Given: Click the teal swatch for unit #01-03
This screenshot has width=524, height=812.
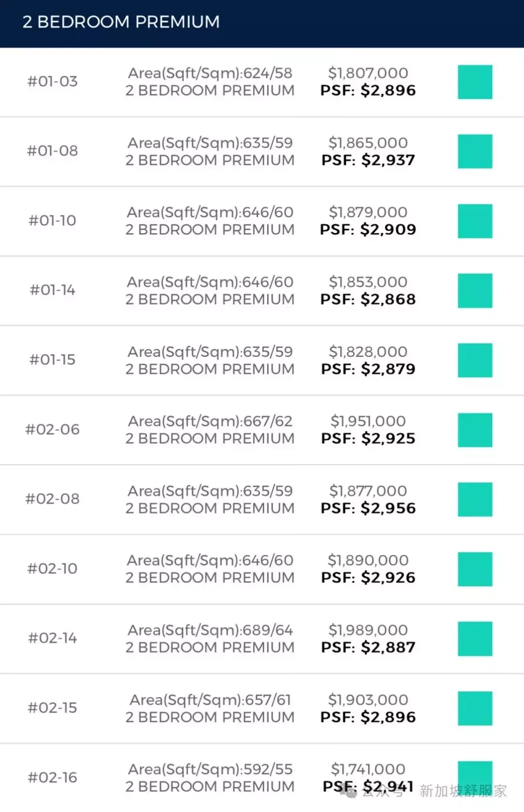Looking at the screenshot, I should point(475,82).
